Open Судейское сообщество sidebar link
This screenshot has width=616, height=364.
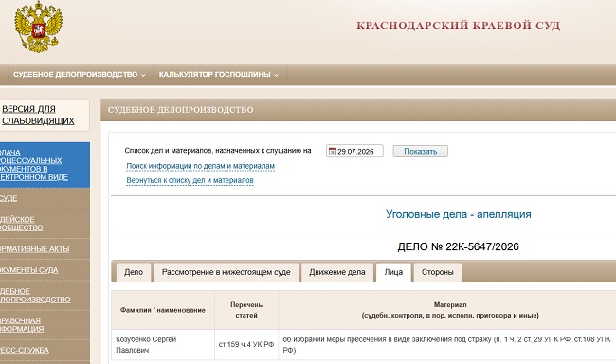22,224
